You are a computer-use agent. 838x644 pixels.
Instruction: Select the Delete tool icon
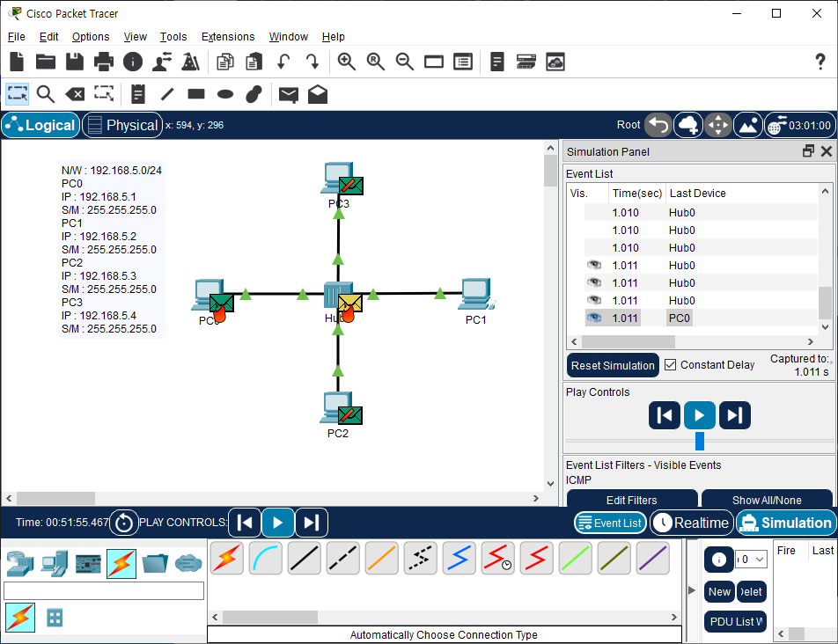pos(75,94)
